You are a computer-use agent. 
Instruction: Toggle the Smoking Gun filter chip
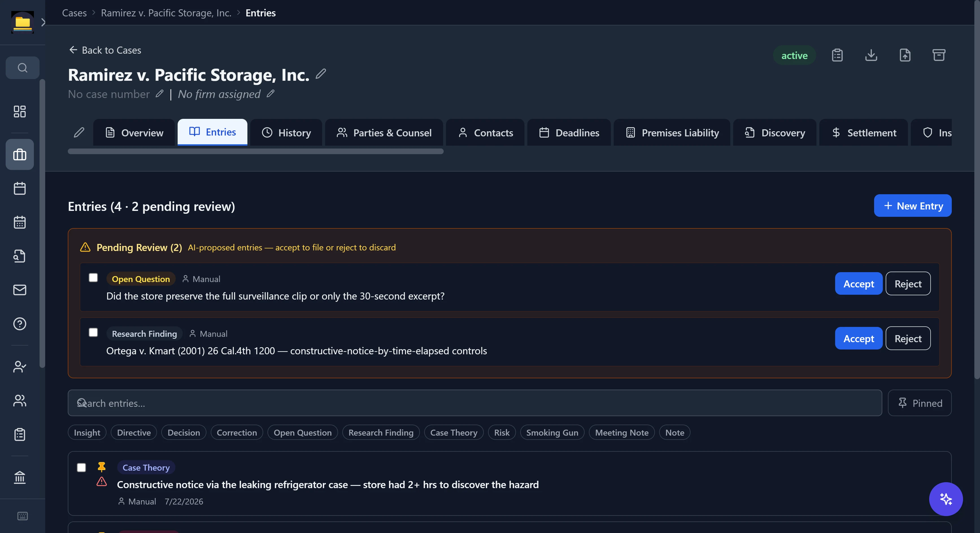(552, 432)
